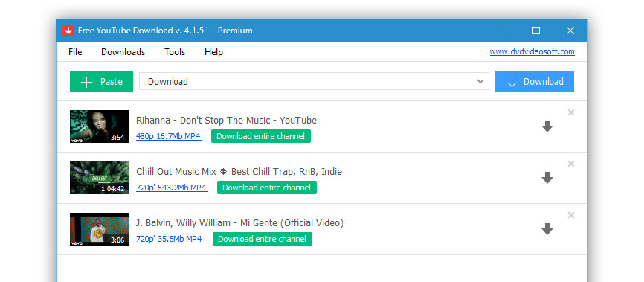Open the Downloads menu
The height and width of the screenshot is (282, 644).
click(123, 52)
